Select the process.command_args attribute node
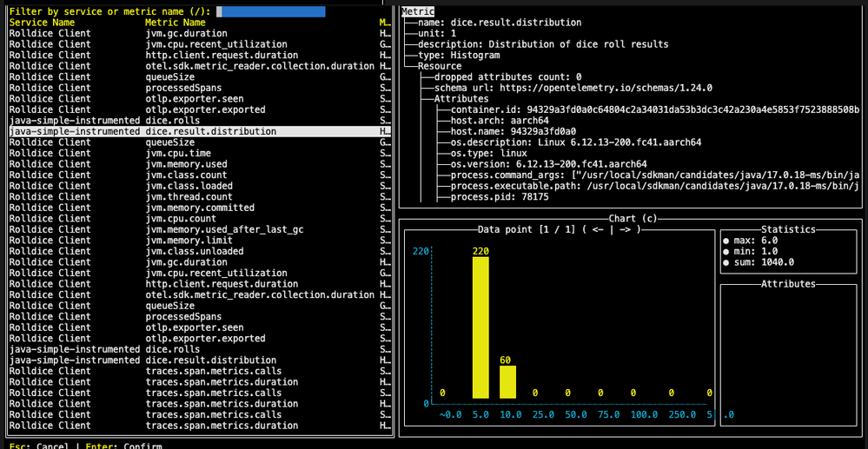This screenshot has height=449, width=868. click(655, 175)
